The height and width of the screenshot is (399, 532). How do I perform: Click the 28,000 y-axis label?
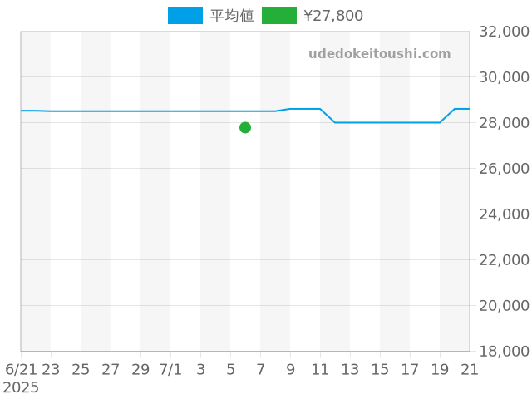[505, 123]
